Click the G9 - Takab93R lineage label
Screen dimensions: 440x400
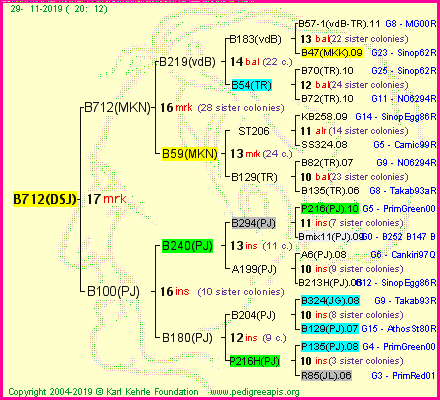[405, 301]
